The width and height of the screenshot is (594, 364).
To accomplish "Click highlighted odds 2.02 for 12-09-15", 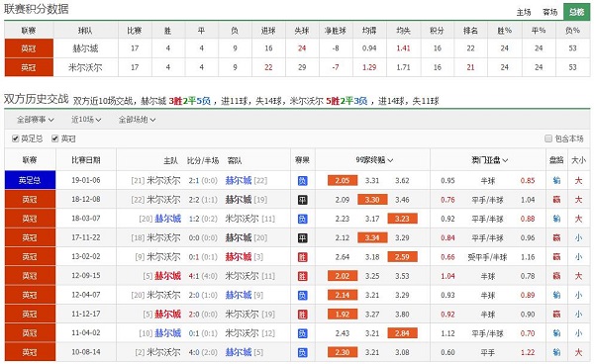I will (343, 276).
